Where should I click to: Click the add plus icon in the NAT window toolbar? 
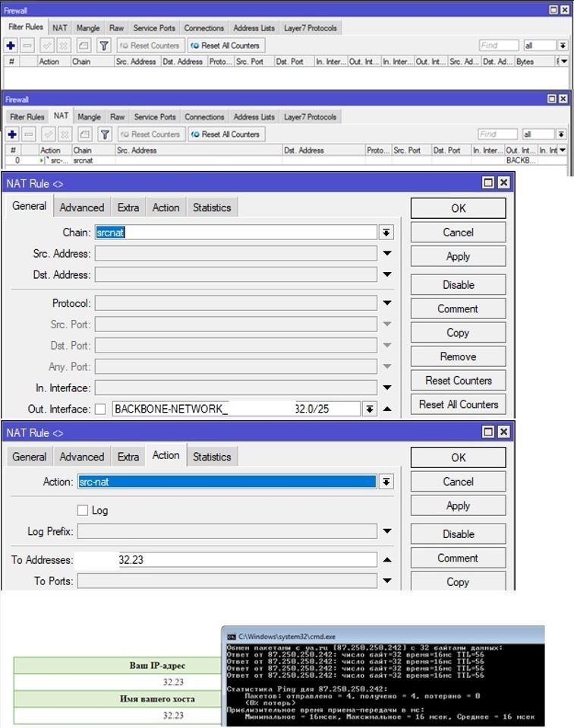tap(11, 135)
